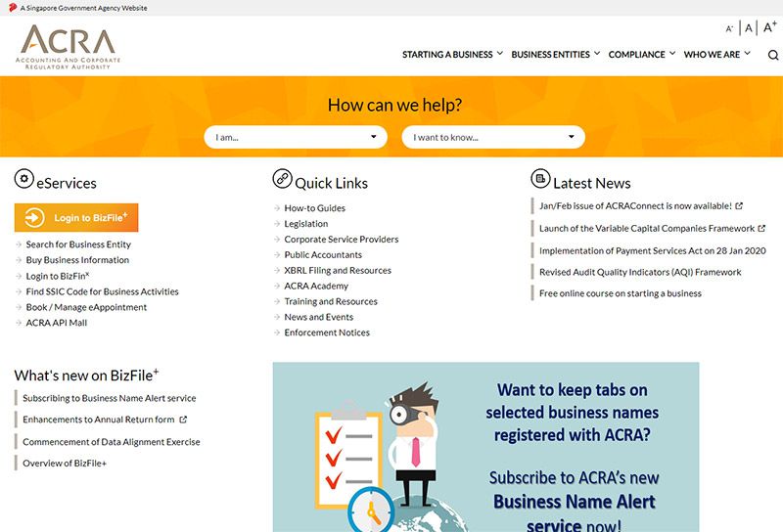Click the Business Name Alert banner image

pyautogui.click(x=485, y=447)
